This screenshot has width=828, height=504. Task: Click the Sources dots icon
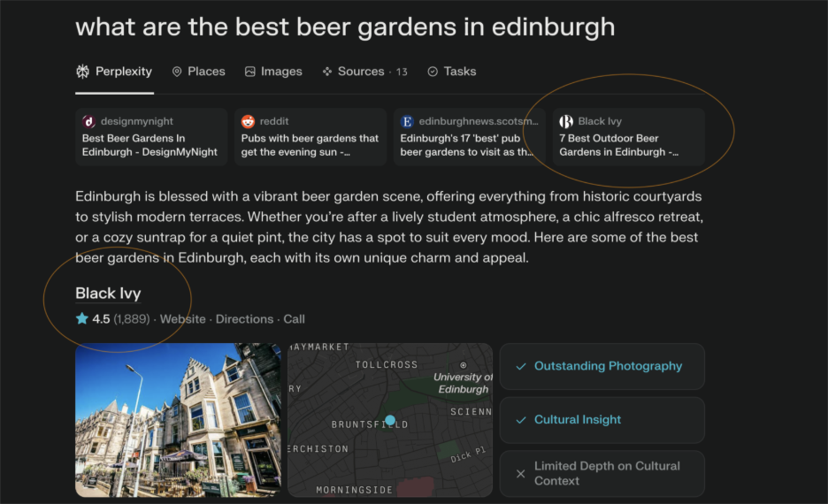click(327, 72)
